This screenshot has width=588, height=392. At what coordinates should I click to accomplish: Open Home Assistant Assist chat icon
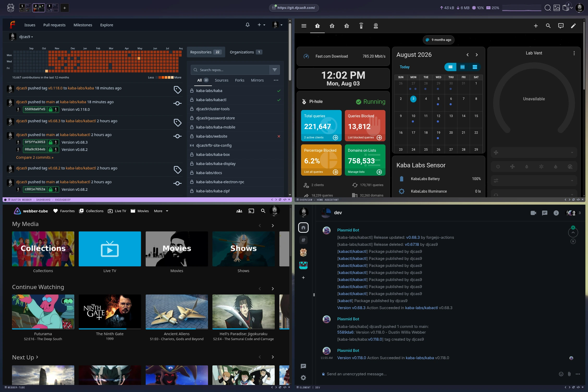point(561,26)
